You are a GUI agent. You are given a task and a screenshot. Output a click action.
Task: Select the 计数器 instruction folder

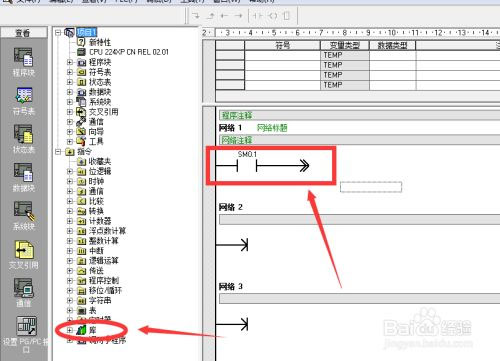coord(100,221)
